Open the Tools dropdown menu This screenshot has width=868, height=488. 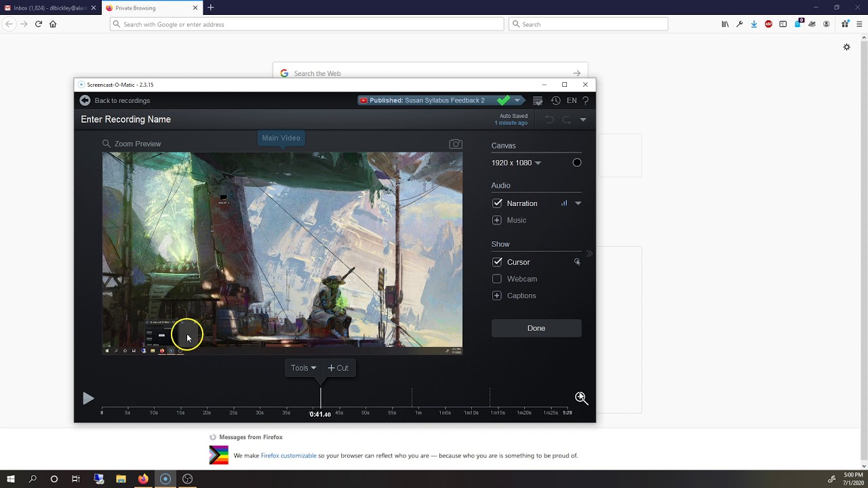click(x=303, y=368)
